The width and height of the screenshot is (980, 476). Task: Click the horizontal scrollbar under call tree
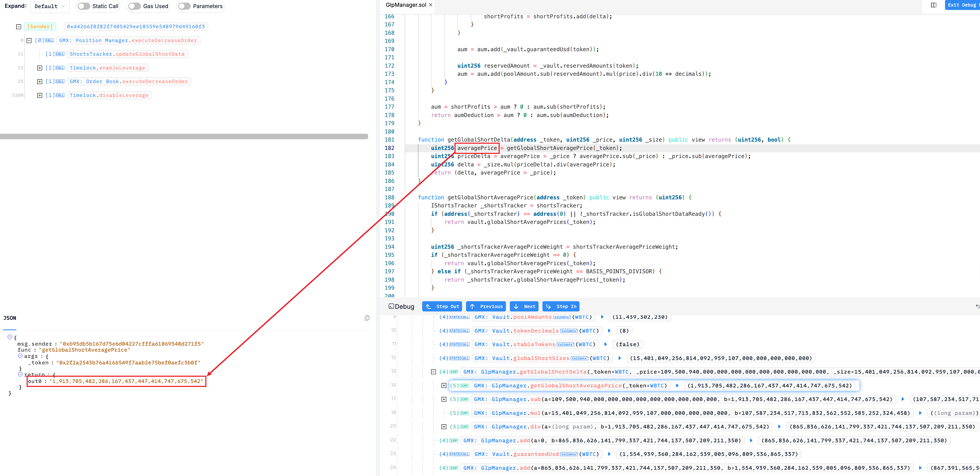(x=184, y=136)
